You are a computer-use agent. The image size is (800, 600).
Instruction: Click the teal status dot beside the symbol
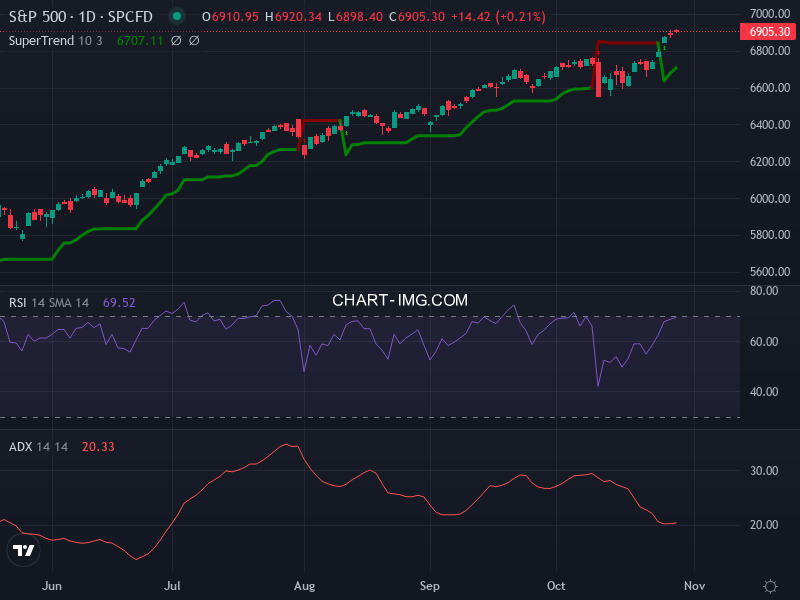click(x=177, y=16)
